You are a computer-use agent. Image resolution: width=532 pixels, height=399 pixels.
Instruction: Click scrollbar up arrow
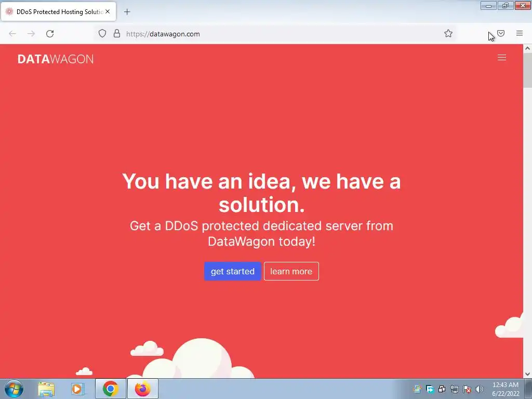pos(527,48)
